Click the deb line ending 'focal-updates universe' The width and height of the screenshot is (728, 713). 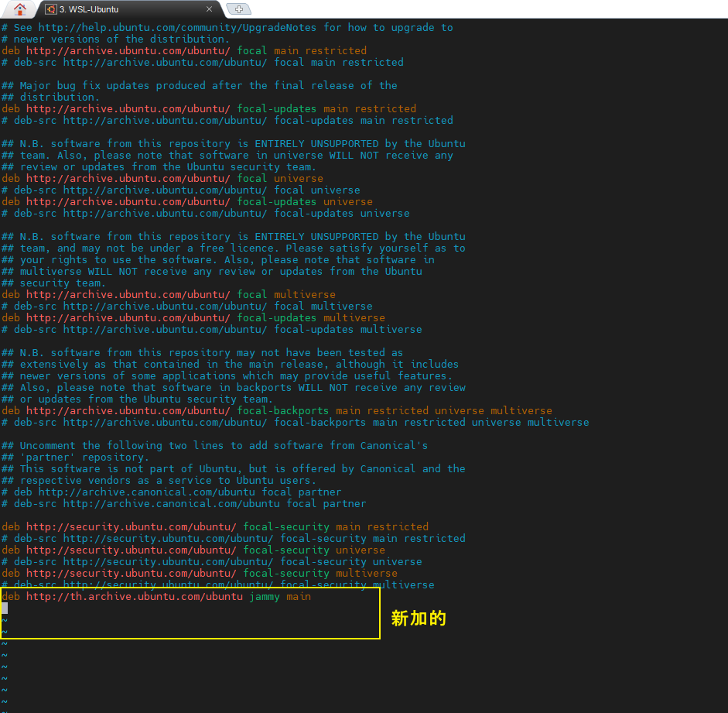pos(187,201)
